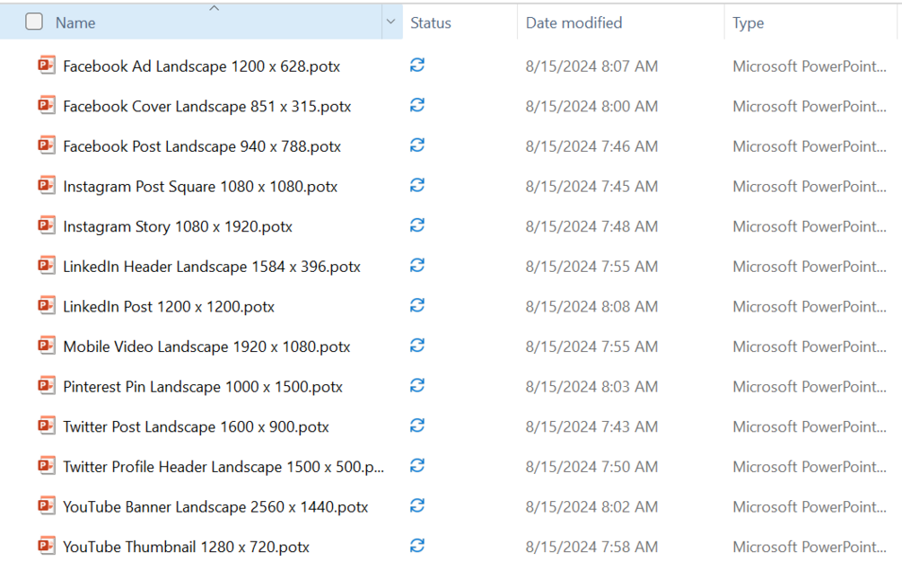This screenshot has height=588, width=902.
Task: Select file YouTube Banner Landscape 2560 x 1440.potx
Action: 215,507
